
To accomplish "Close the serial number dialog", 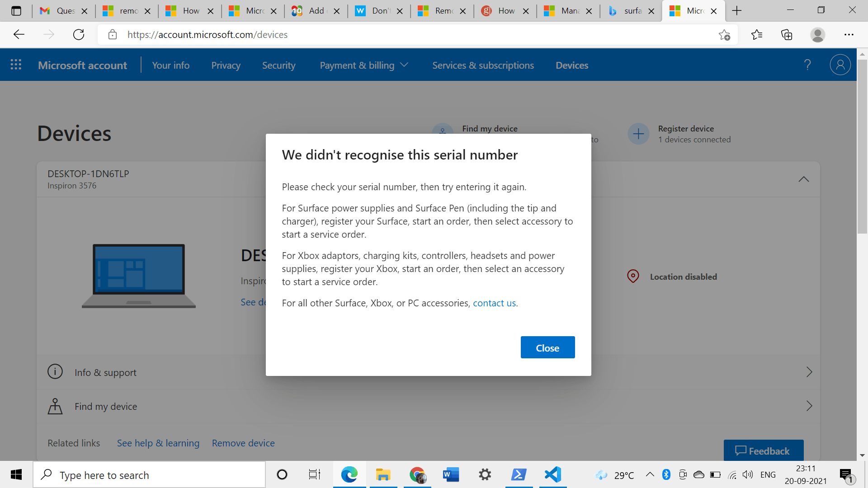I will (547, 347).
